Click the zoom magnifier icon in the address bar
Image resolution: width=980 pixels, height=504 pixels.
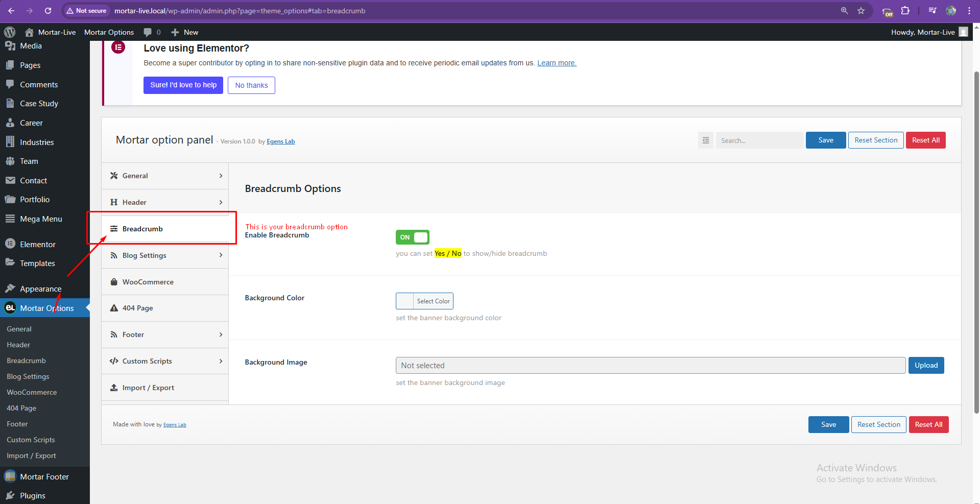pyautogui.click(x=844, y=11)
